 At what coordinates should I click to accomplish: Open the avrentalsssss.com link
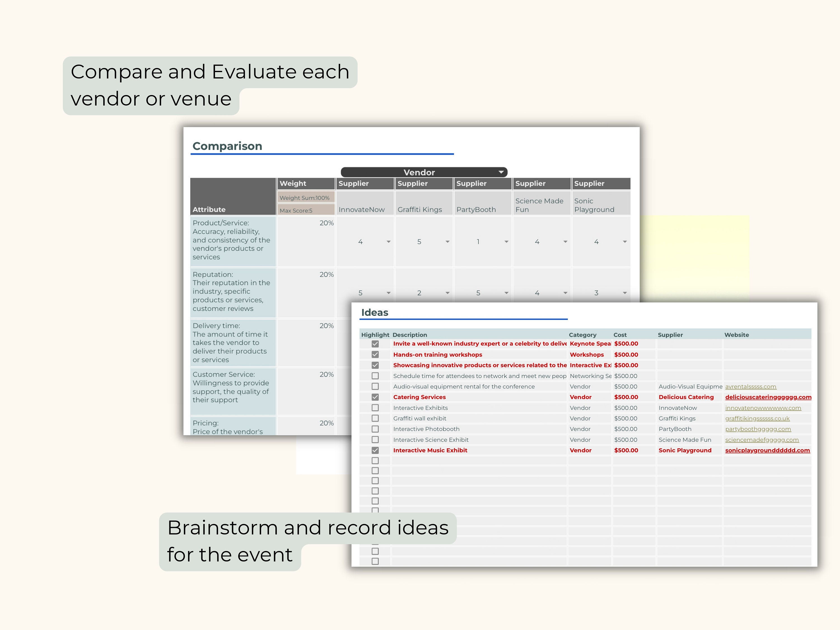[751, 386]
